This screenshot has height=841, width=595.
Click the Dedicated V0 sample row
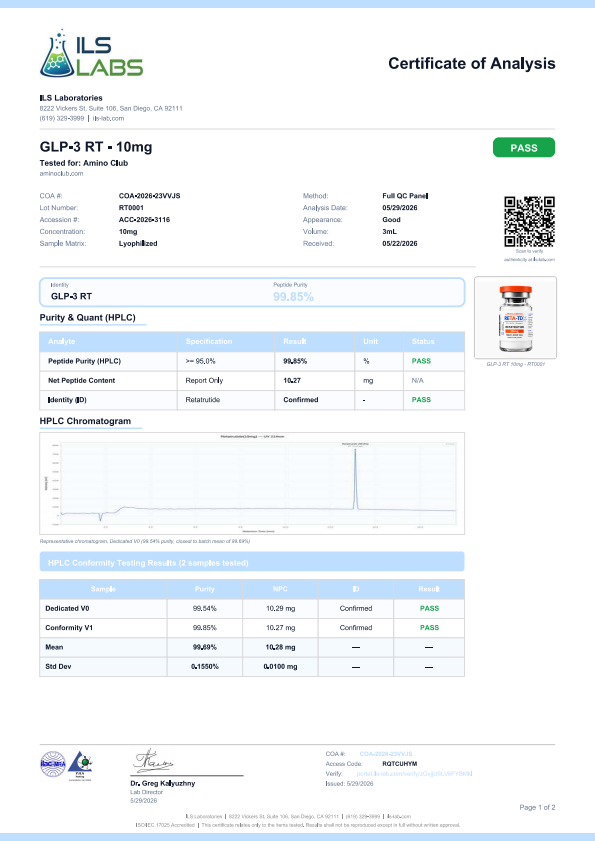(x=252, y=608)
